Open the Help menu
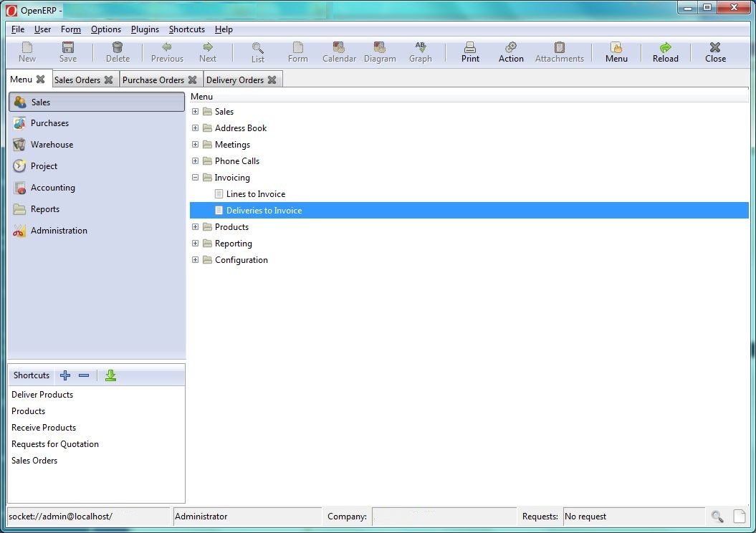756x533 pixels. click(x=224, y=29)
